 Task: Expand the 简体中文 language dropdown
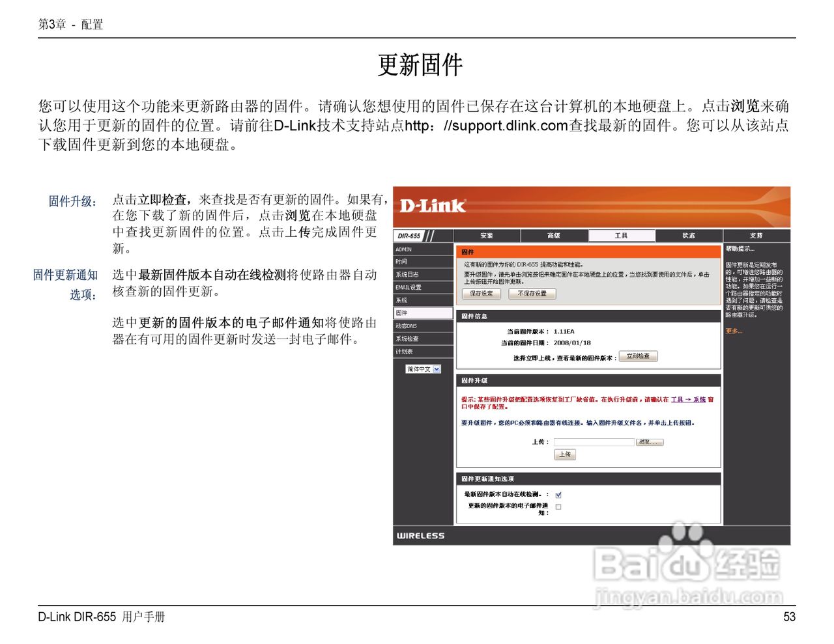(x=424, y=369)
